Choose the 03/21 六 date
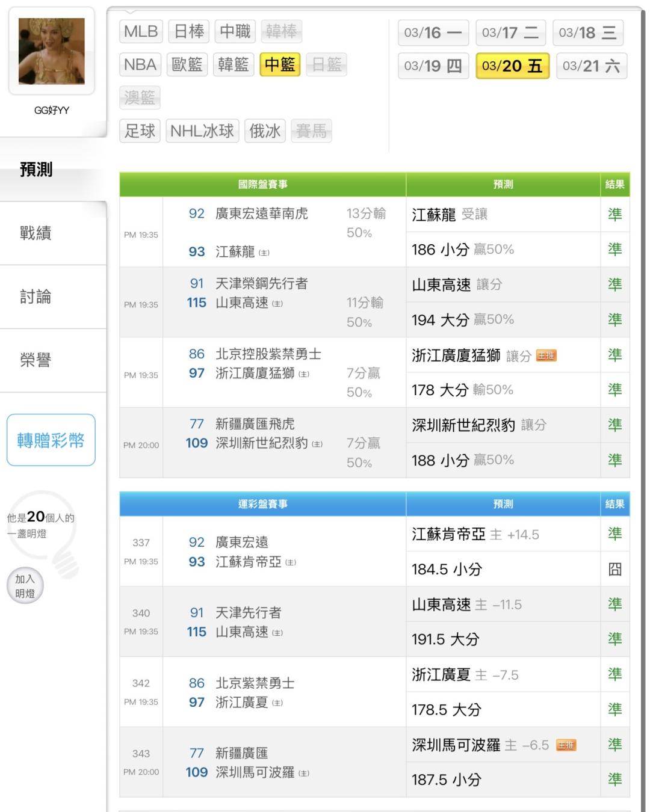The height and width of the screenshot is (812, 650). point(591,66)
